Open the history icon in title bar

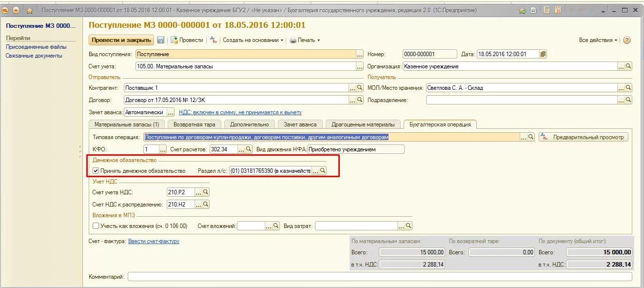(x=534, y=10)
